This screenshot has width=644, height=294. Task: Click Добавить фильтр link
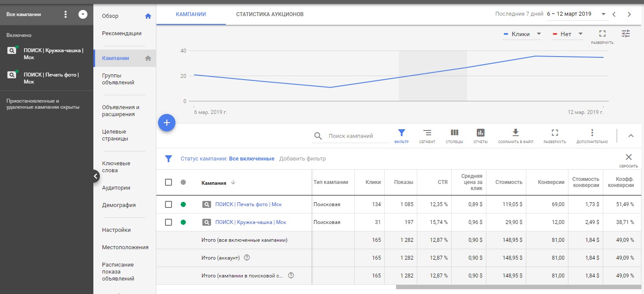[x=302, y=159]
